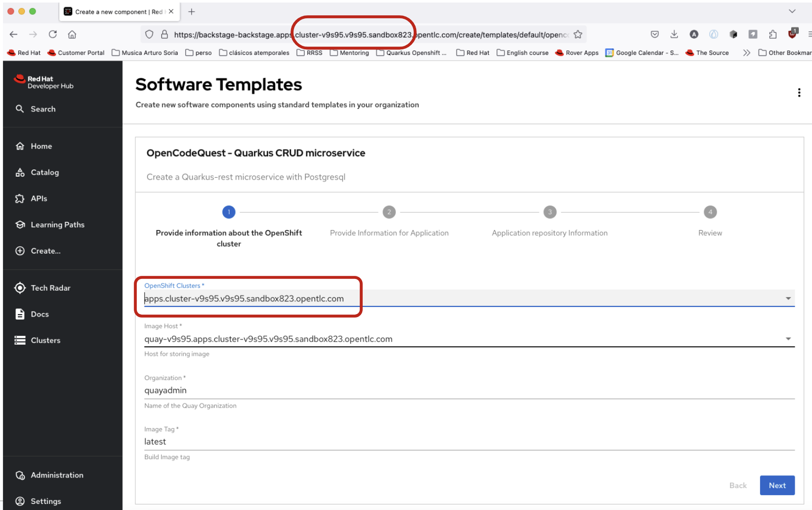Click the Clusters stack icon

click(x=20, y=341)
